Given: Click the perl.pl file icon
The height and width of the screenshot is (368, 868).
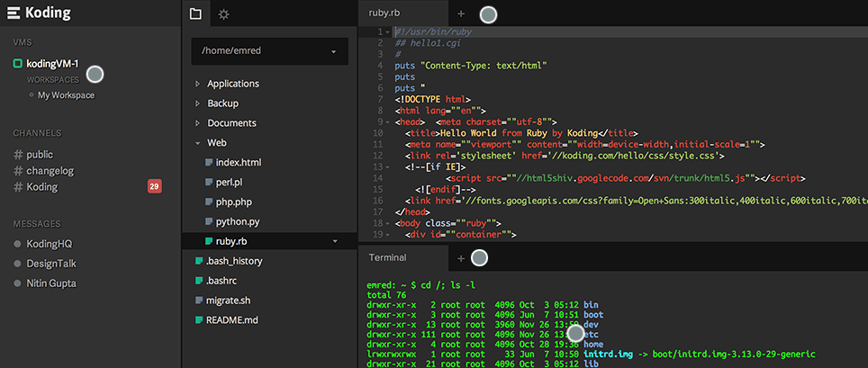Looking at the screenshot, I should 209,182.
